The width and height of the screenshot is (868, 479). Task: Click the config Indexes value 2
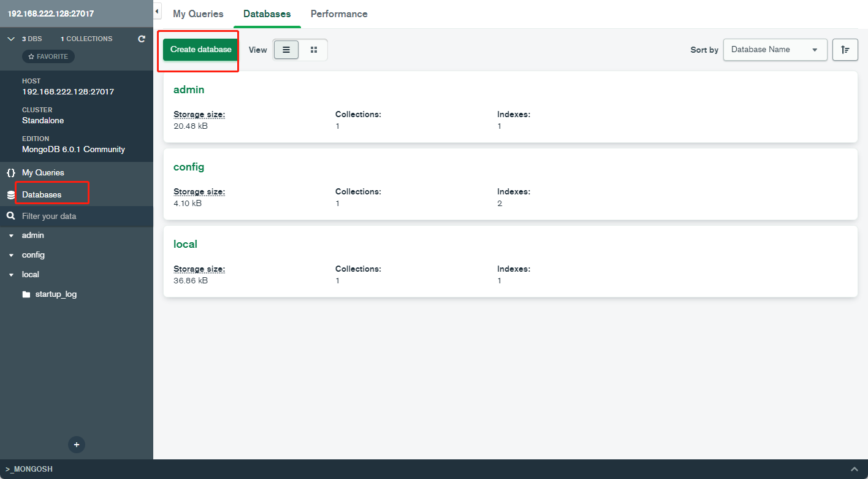500,204
